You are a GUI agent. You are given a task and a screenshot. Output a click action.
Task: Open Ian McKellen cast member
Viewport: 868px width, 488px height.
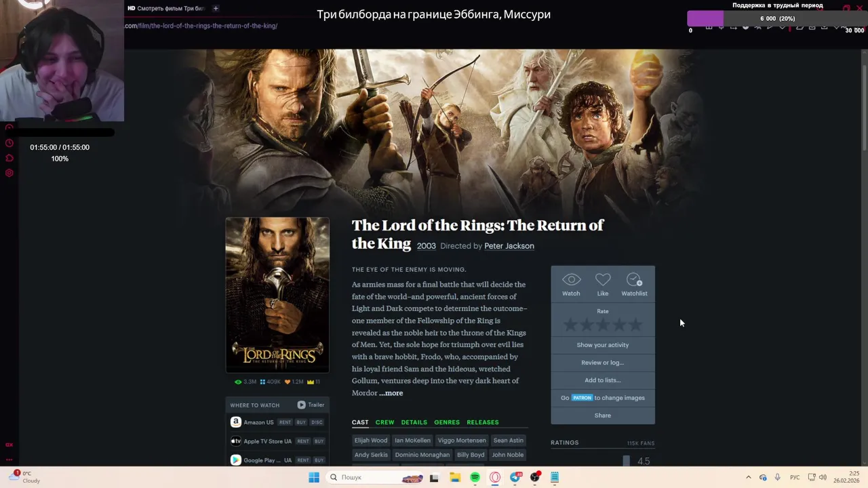[412, 441]
